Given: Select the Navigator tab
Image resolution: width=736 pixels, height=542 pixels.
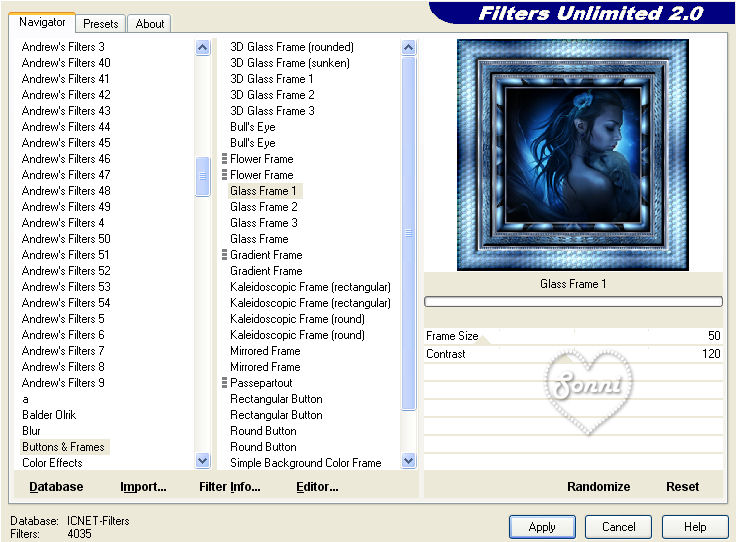Looking at the screenshot, I should (x=42, y=22).
